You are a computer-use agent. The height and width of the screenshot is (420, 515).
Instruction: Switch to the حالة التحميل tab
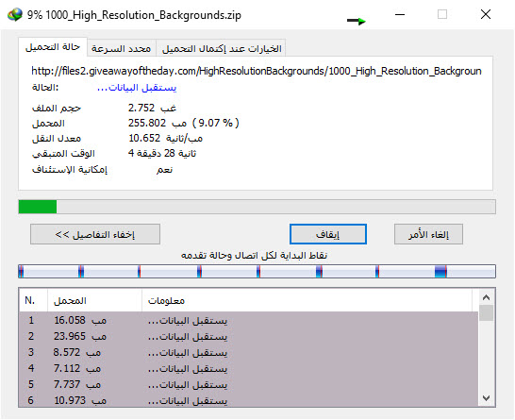point(53,47)
